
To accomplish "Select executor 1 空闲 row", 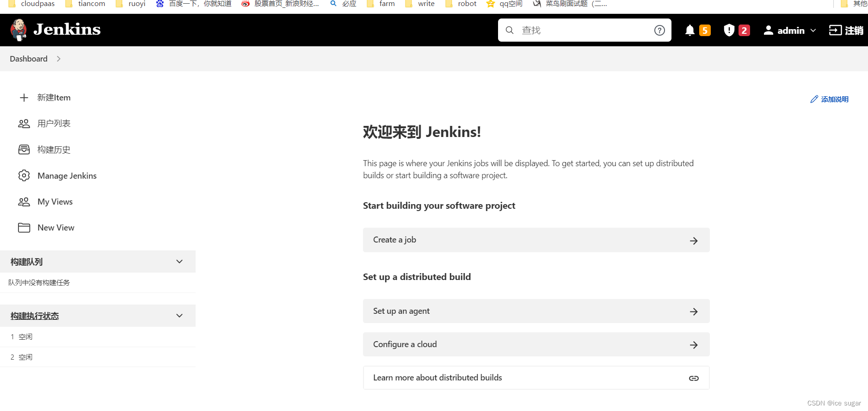I will 98,337.
